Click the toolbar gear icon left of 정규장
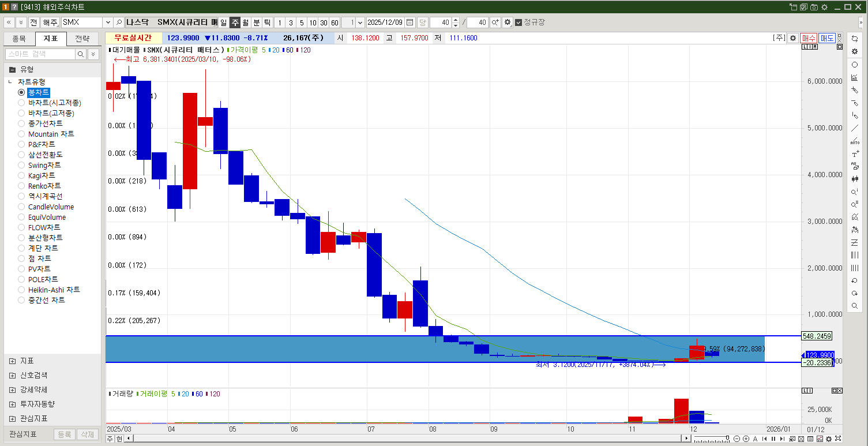This screenshot has height=446, width=868. point(508,23)
